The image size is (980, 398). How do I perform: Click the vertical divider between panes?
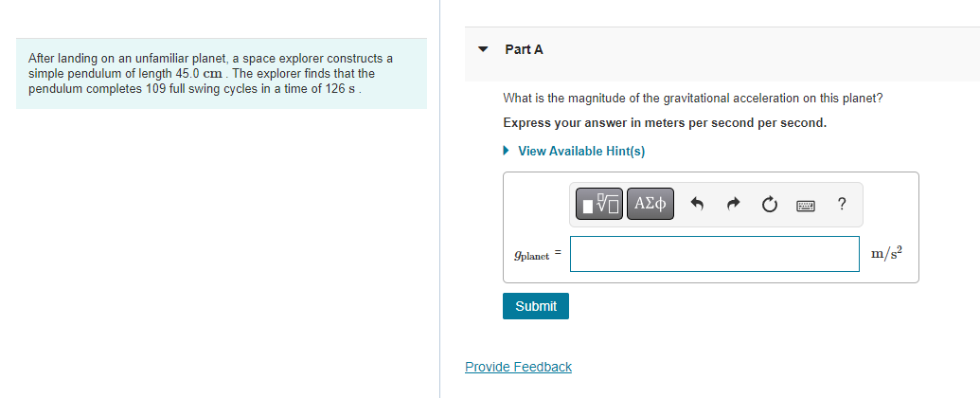(440, 199)
